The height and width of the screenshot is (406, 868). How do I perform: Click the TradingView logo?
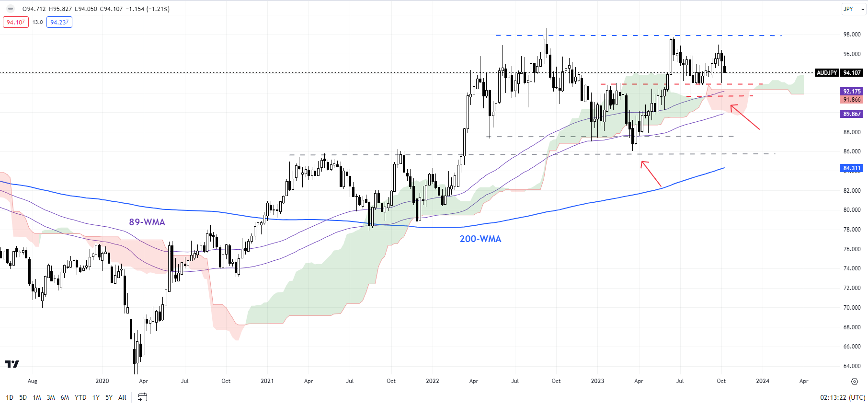12,364
